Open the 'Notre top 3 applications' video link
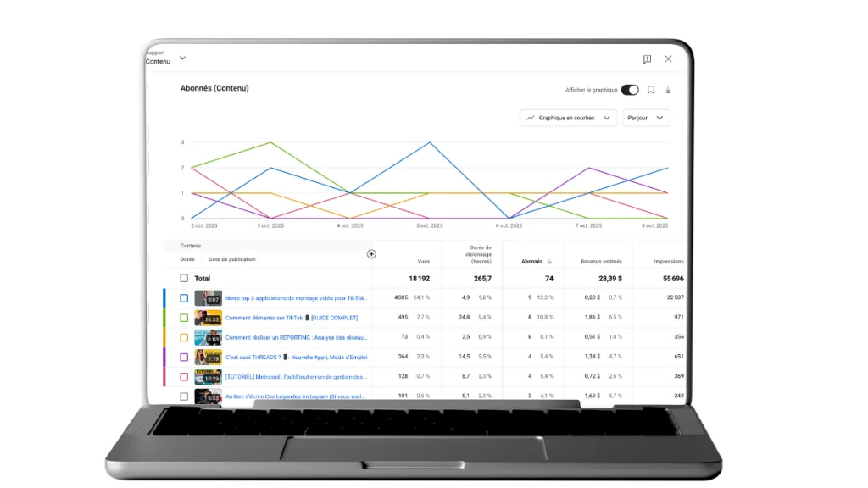This screenshot has height=488, width=868. tap(296, 298)
